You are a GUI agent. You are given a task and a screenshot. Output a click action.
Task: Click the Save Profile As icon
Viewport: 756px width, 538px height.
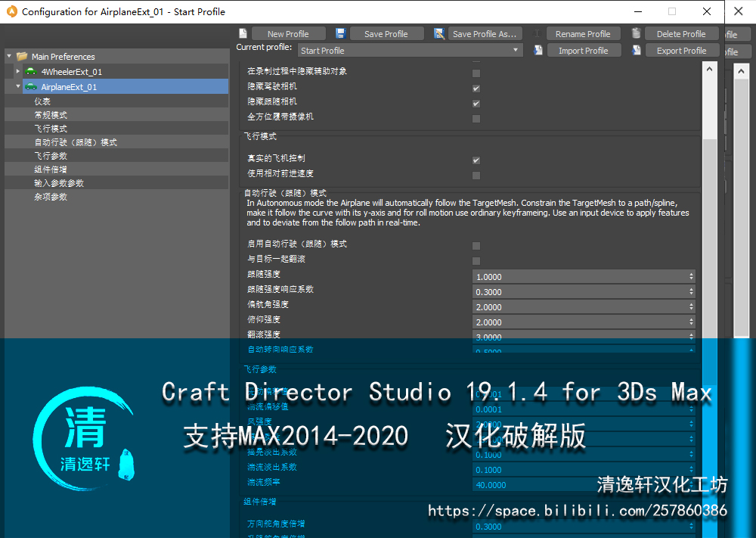439,33
